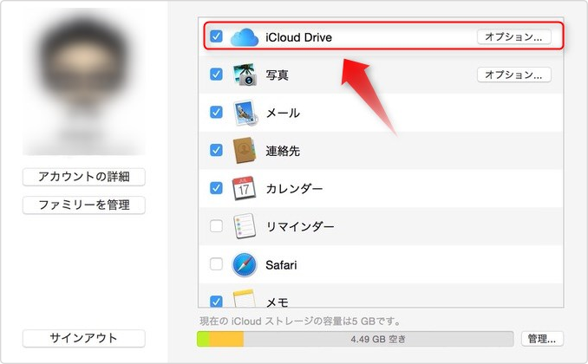Click the サインアウト button
Viewport: 588px width, 364px height.
click(84, 338)
